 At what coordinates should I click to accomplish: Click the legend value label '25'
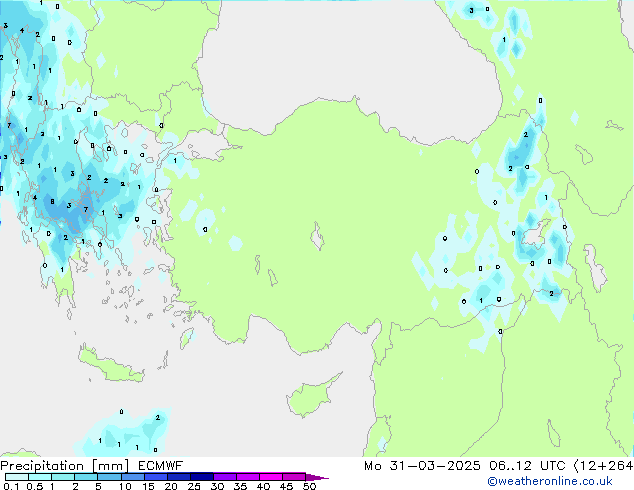(194, 486)
